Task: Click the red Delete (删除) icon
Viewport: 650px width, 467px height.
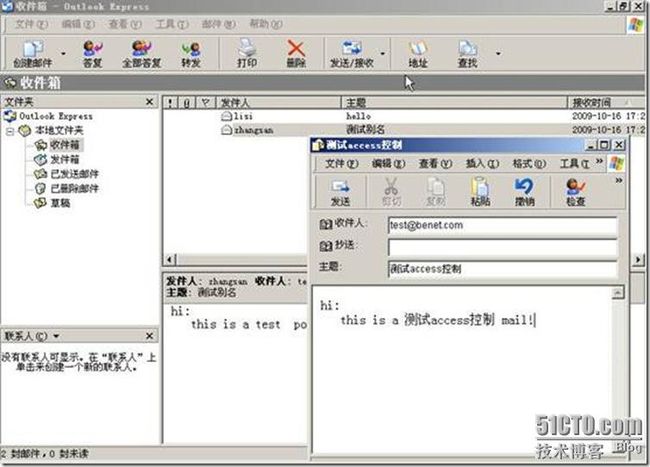Action: coord(296,53)
